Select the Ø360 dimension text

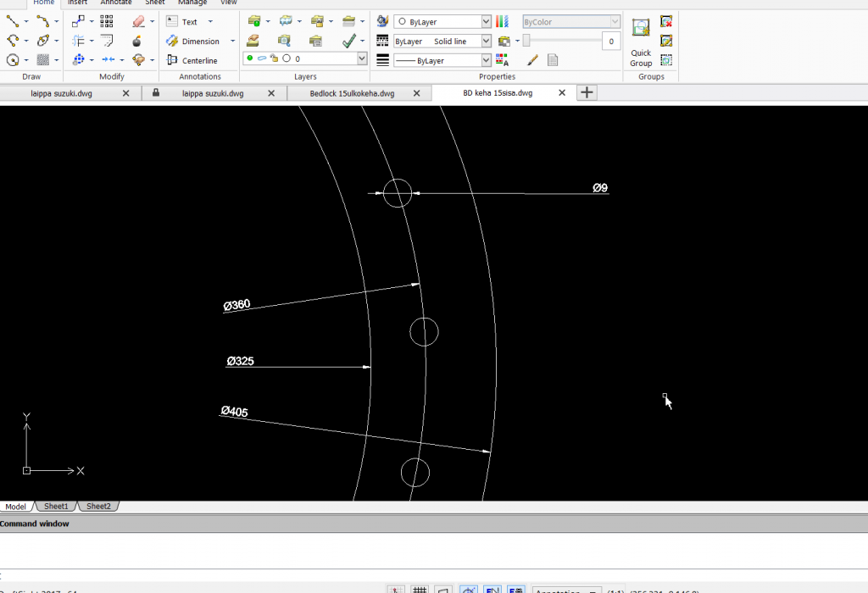pos(237,305)
